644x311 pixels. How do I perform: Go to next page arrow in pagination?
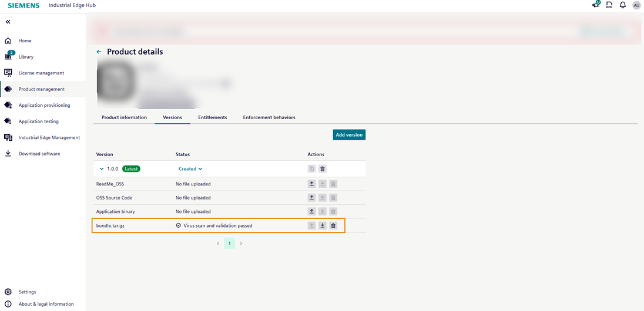tap(241, 244)
